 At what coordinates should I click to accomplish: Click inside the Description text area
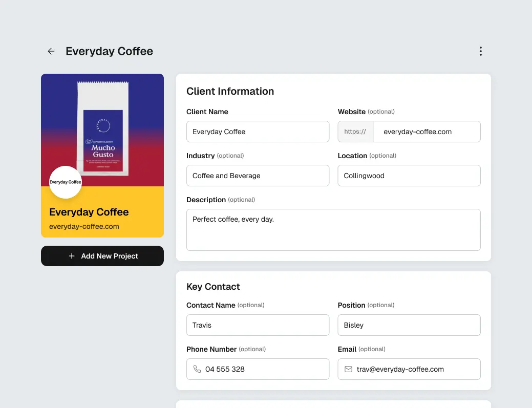tap(333, 229)
